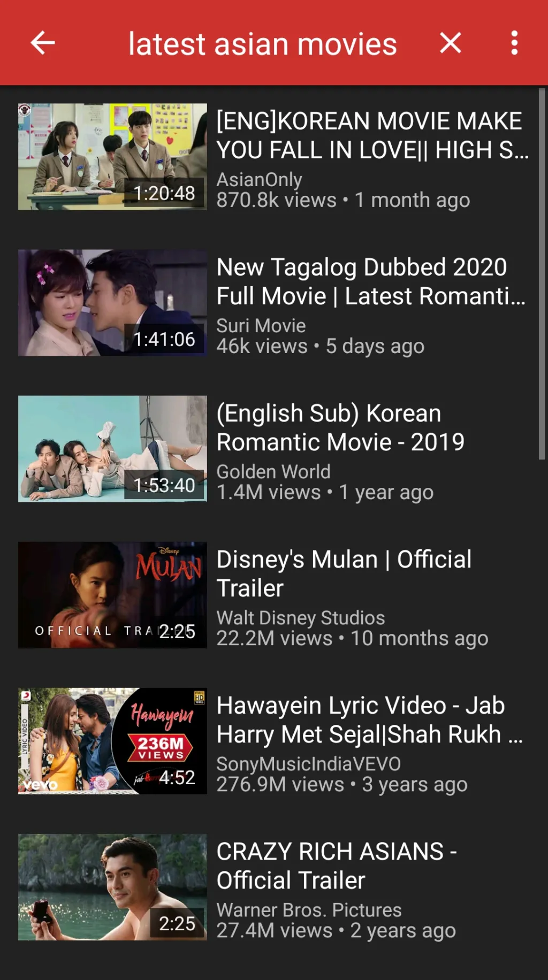Viewport: 548px width, 980px height.
Task: Open the Hawayein Lyric Video thumbnail
Action: 112,741
